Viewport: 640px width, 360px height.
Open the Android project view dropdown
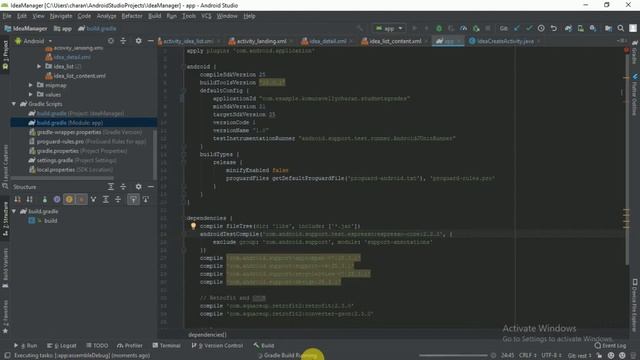[x=34, y=41]
